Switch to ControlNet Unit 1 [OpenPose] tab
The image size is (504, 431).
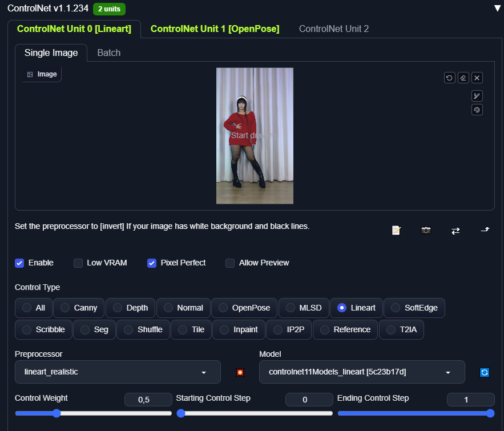(215, 29)
